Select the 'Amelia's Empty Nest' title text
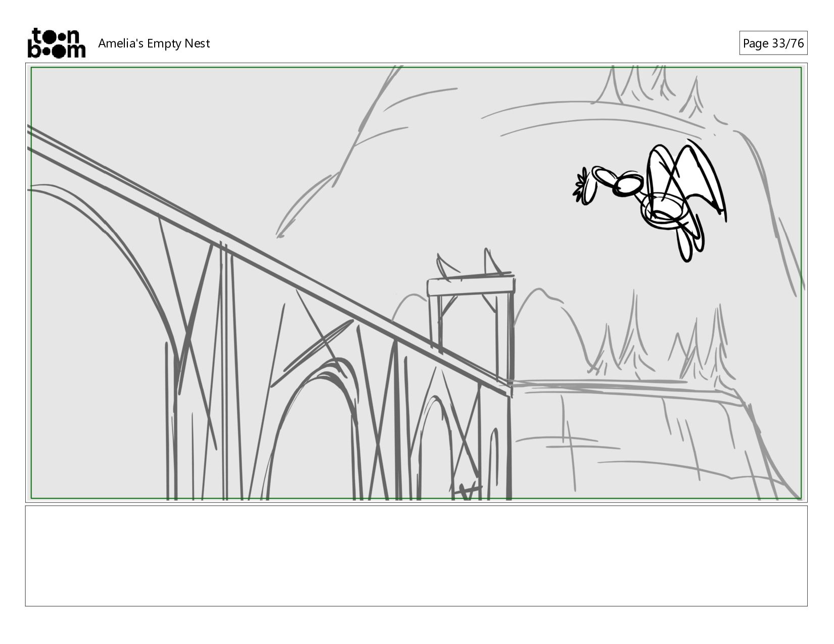834x644 pixels. coord(154,43)
